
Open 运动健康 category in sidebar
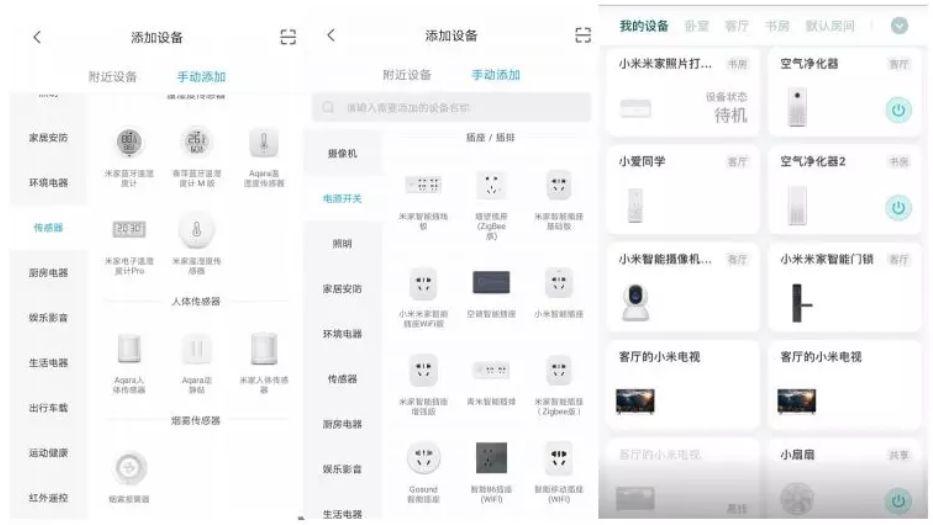pos(48,453)
